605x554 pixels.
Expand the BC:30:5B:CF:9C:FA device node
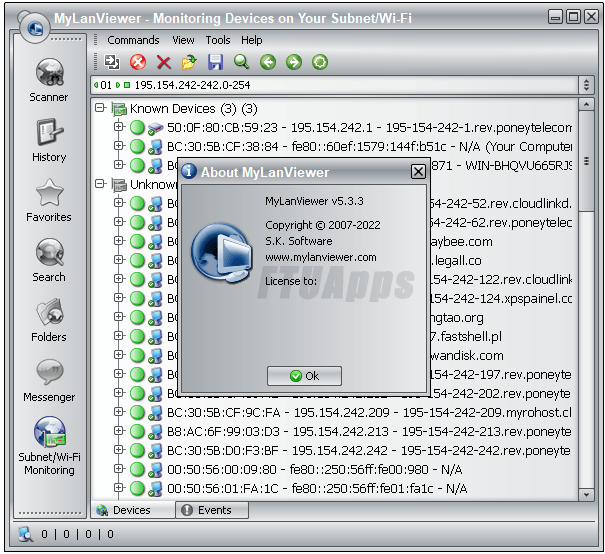(118, 412)
